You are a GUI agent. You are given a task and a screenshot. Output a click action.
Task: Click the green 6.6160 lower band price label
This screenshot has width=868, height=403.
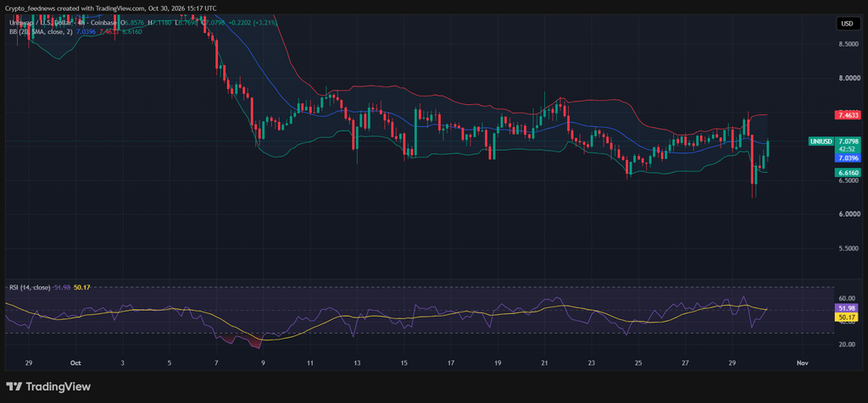[848, 173]
